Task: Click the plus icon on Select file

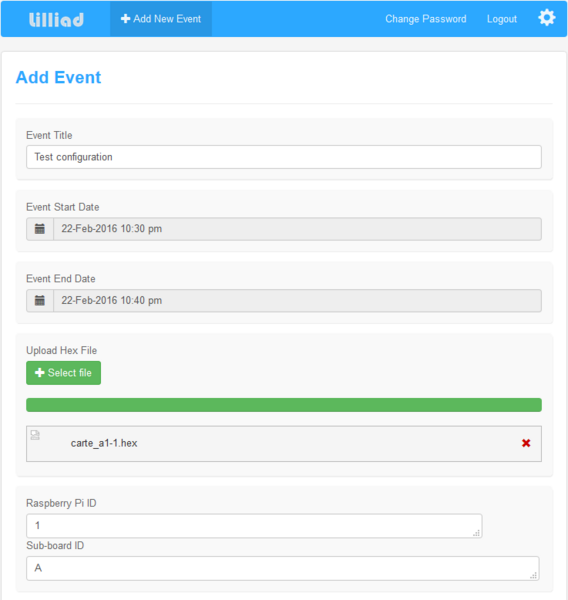Action: pyautogui.click(x=39, y=373)
